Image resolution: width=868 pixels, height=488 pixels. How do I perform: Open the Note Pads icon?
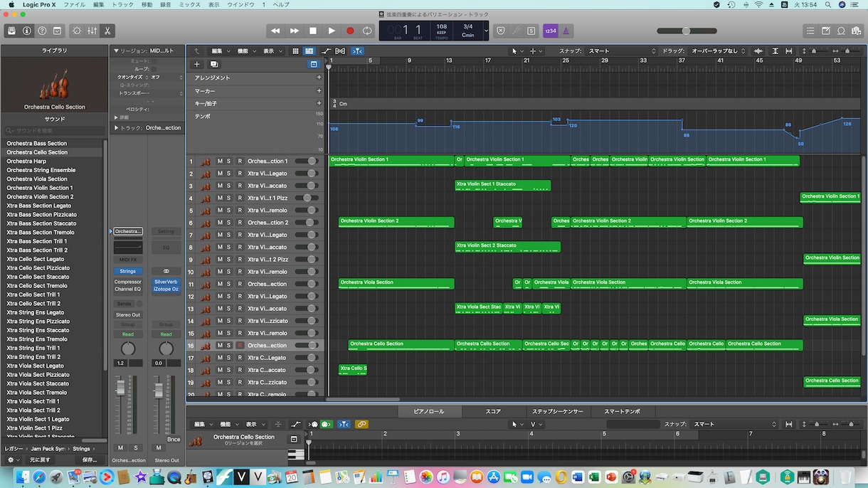[x=826, y=31]
